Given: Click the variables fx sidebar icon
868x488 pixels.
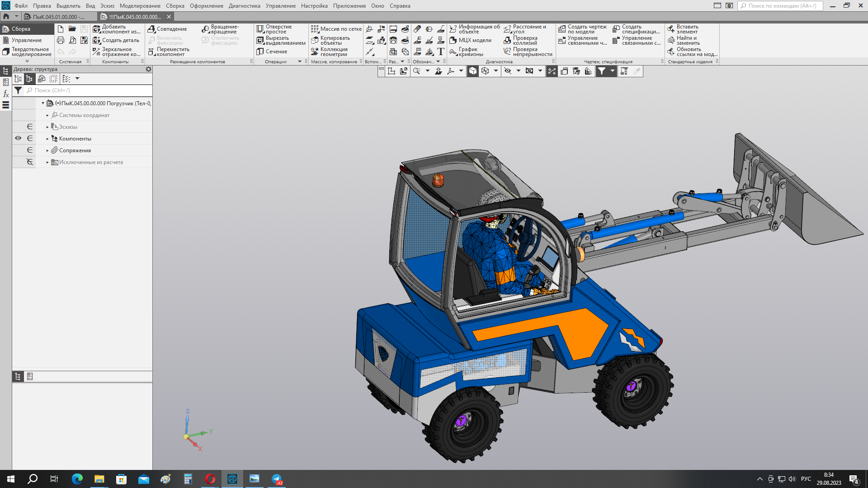Looking at the screenshot, I should click(6, 94).
